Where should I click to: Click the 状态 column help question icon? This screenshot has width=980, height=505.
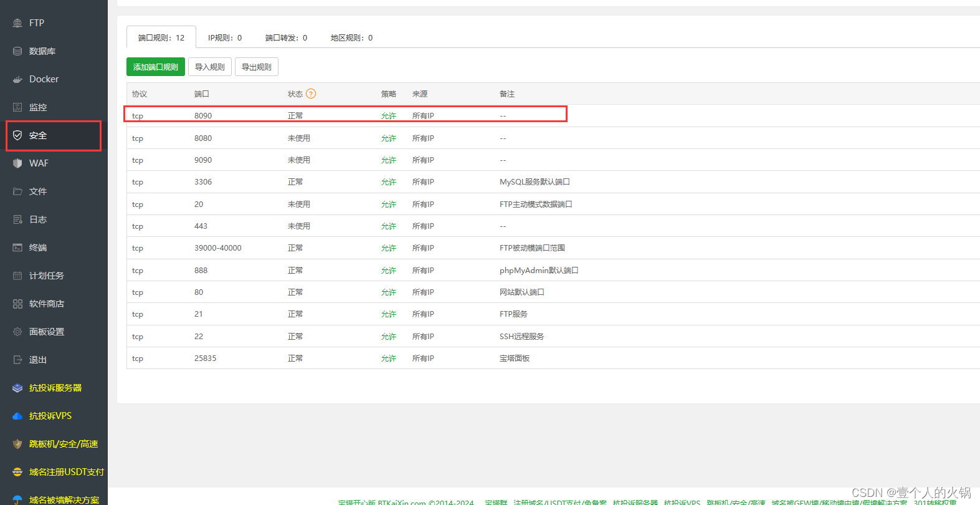(x=311, y=94)
